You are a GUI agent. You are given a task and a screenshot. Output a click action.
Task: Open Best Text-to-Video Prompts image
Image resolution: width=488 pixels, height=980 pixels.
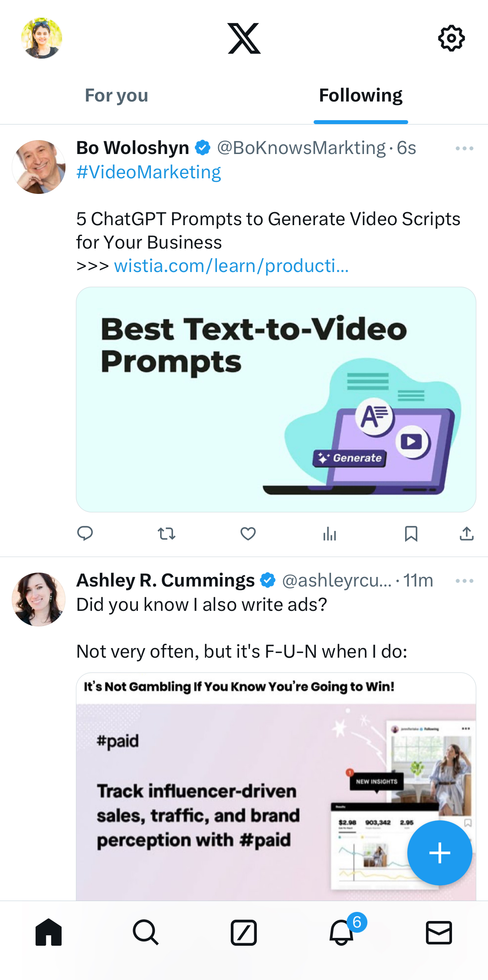[x=276, y=399]
